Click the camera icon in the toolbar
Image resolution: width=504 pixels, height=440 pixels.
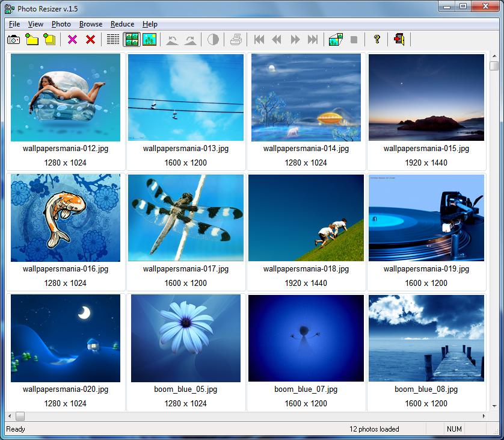pos(13,40)
